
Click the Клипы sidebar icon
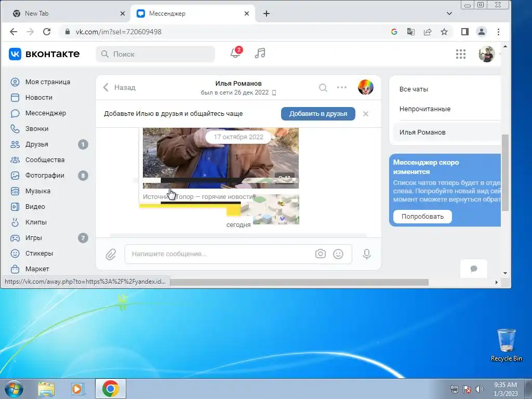pos(15,222)
